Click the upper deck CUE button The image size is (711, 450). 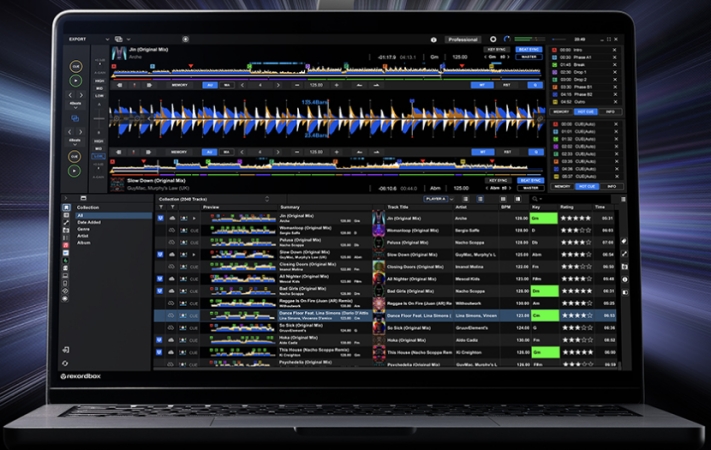(x=76, y=66)
